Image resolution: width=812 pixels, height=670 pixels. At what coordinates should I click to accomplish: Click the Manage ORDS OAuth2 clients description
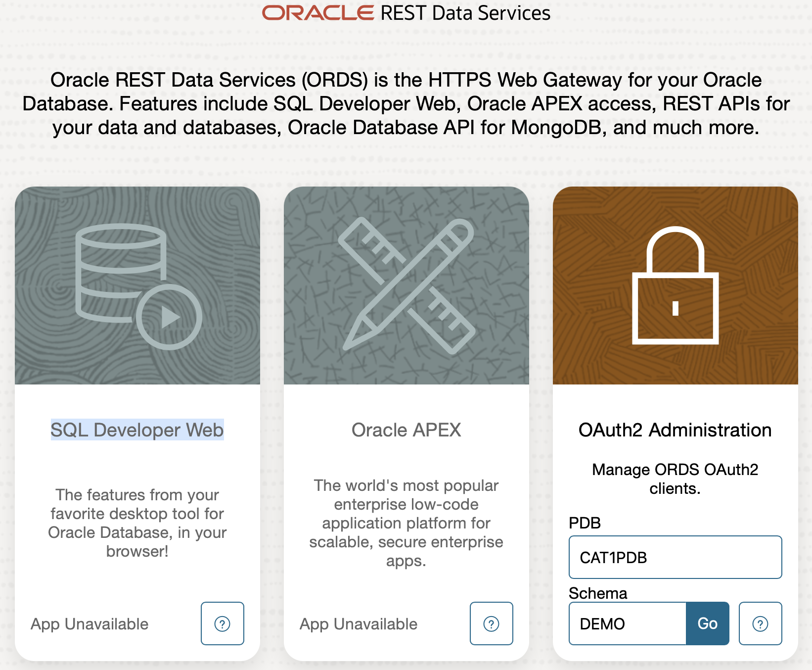point(676,479)
